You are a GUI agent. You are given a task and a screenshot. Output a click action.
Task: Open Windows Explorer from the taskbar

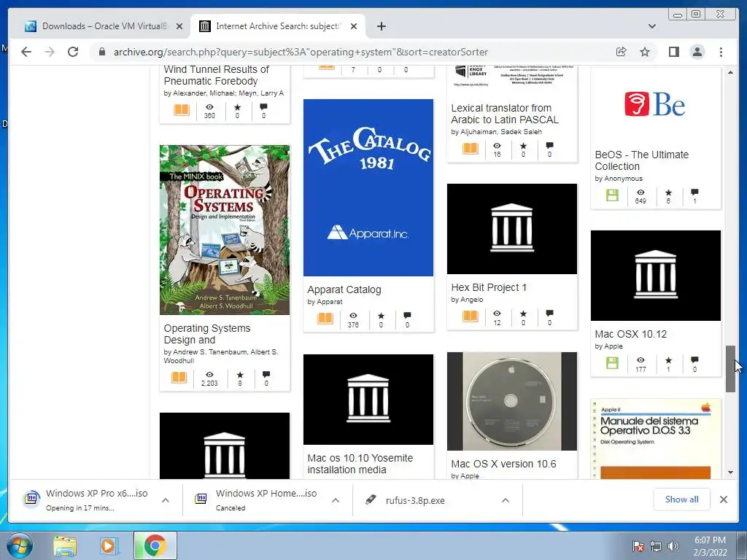point(65,545)
